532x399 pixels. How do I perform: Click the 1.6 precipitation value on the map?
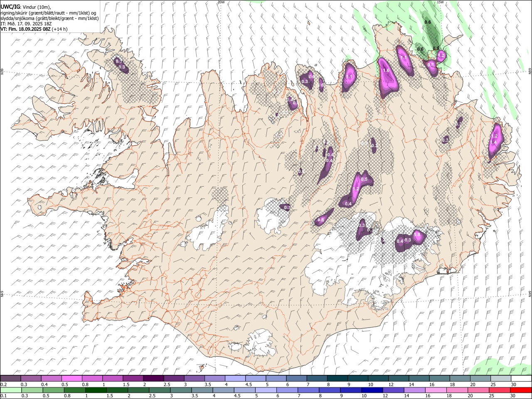(386, 71)
